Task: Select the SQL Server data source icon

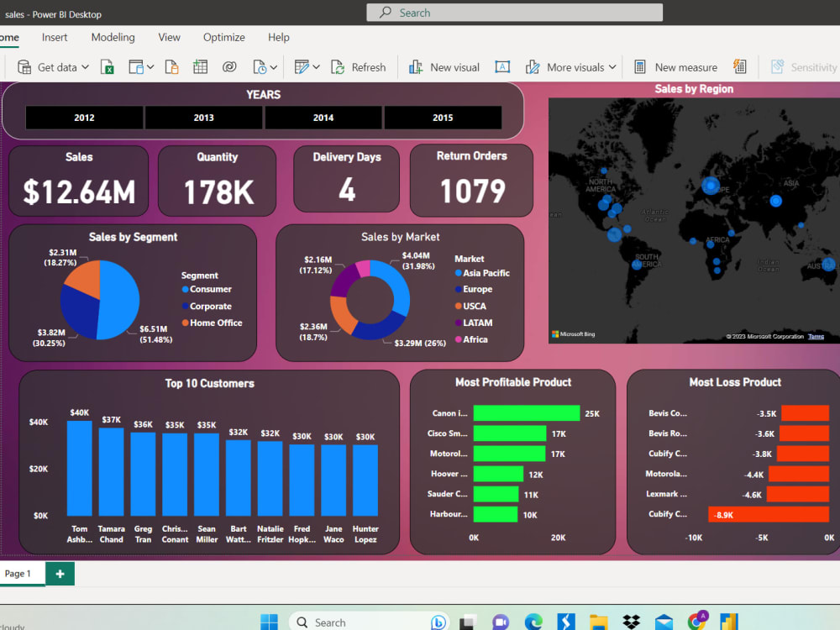Action: click(171, 66)
